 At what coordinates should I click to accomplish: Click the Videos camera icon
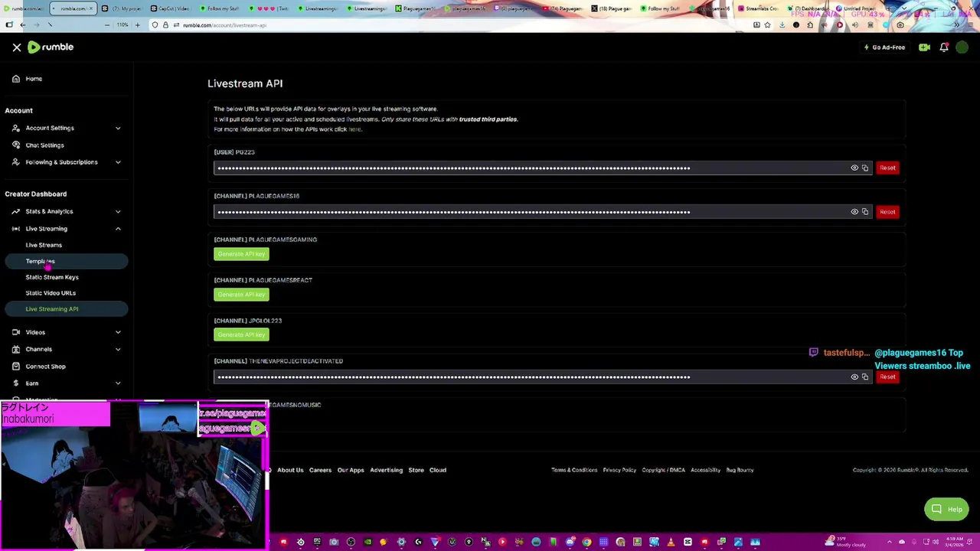[16, 333]
